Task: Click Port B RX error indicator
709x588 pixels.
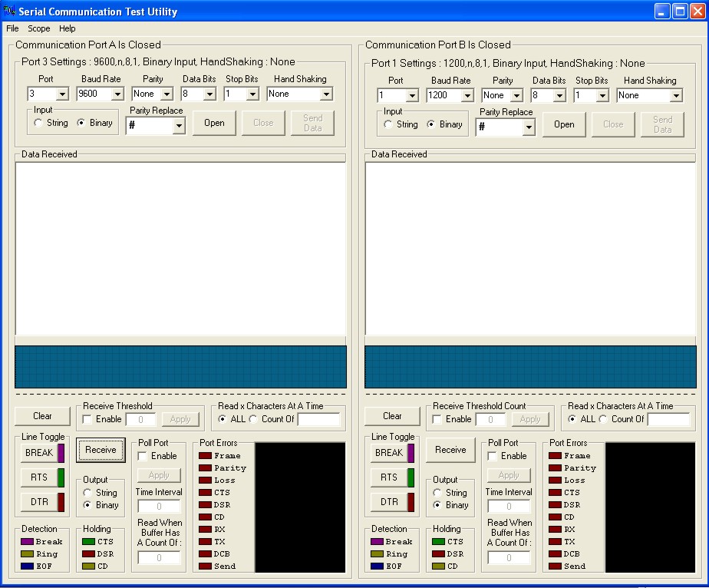Action: [556, 529]
